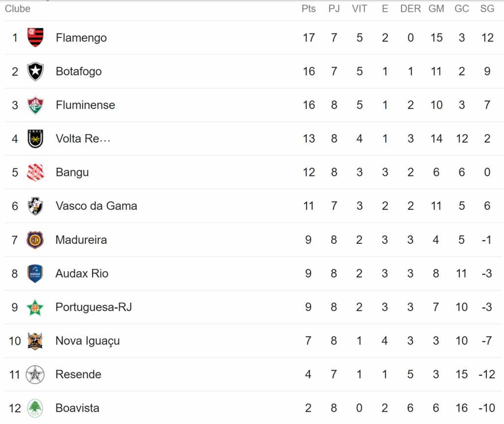Click the SG column header
Viewport: 504px width, 424px height.
tap(487, 9)
